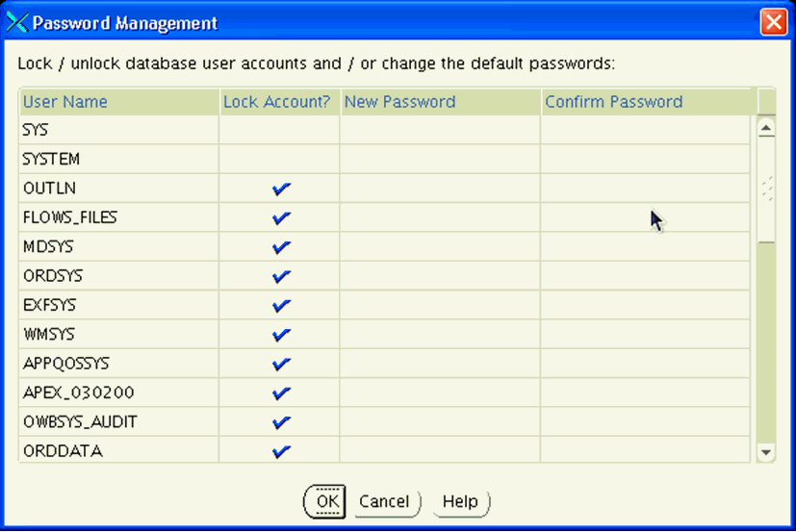
Task: Uncheck Lock Account for OUTLN user
Action: click(281, 189)
